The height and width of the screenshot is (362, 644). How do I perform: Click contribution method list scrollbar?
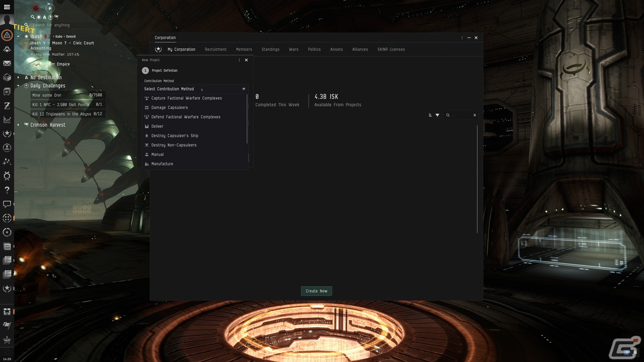[247, 119]
